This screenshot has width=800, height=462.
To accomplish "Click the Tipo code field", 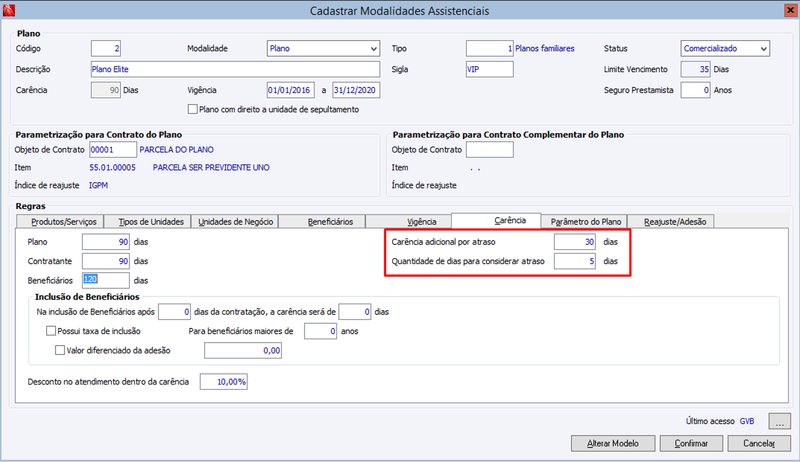I will click(x=489, y=48).
